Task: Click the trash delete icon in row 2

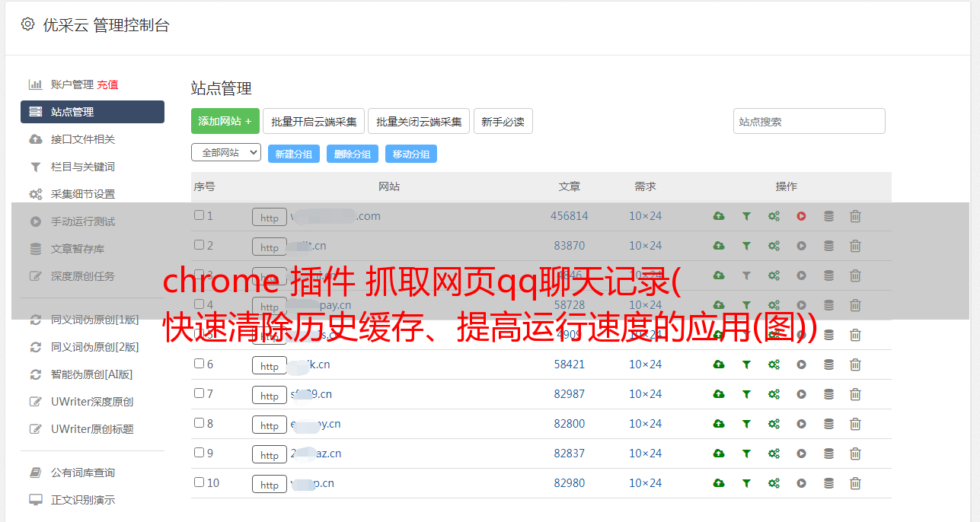Action: (855, 246)
